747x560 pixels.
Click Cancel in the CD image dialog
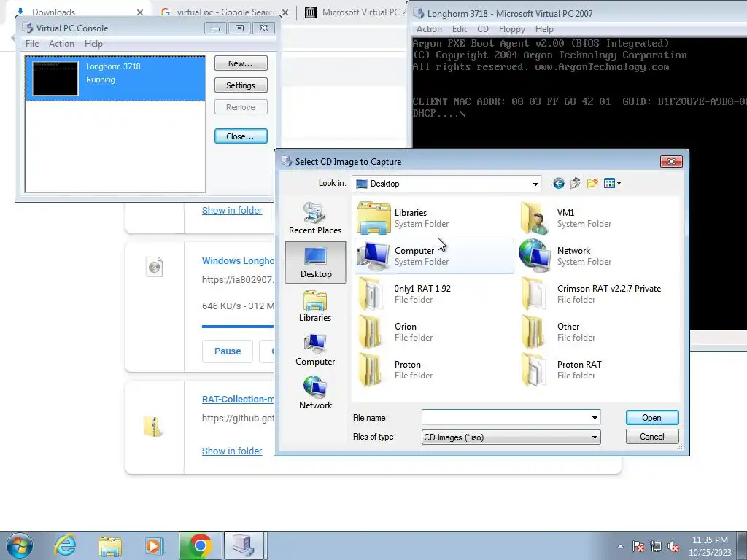point(651,437)
